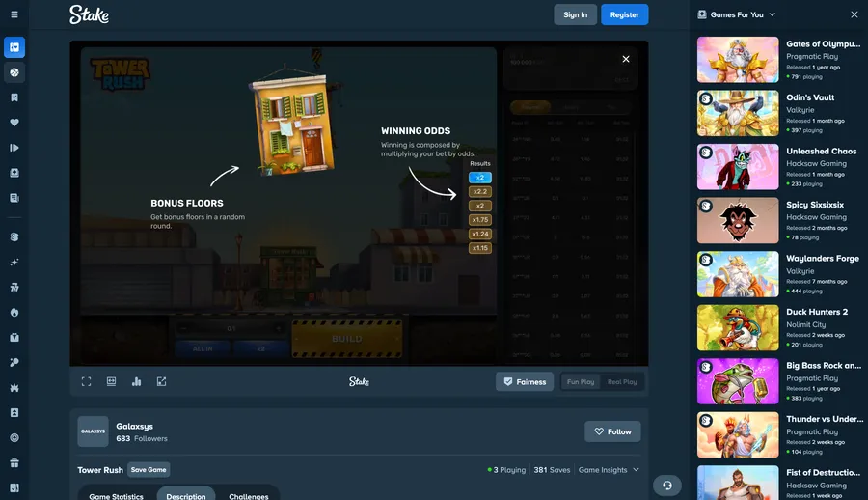This screenshot has height=500, width=868.
Task: Open the microphone icon in the sidebar
Action: (14, 363)
